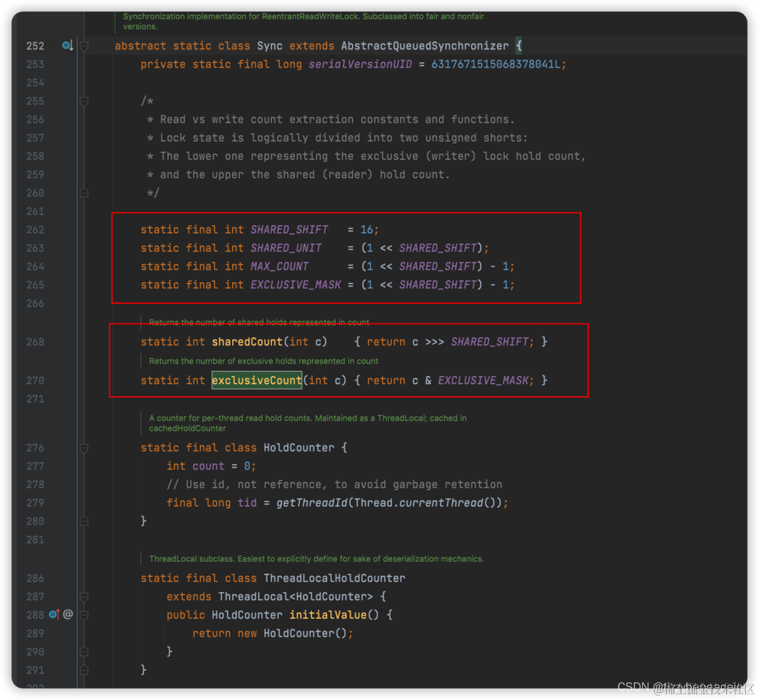Click line number 276 in the gutter

(x=35, y=448)
